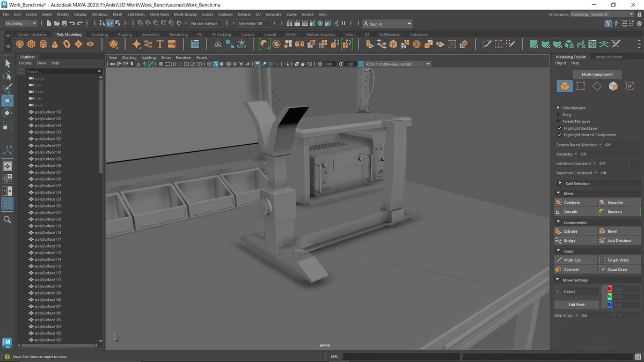Create a polygon cube from shelf

pyautogui.click(x=32, y=44)
